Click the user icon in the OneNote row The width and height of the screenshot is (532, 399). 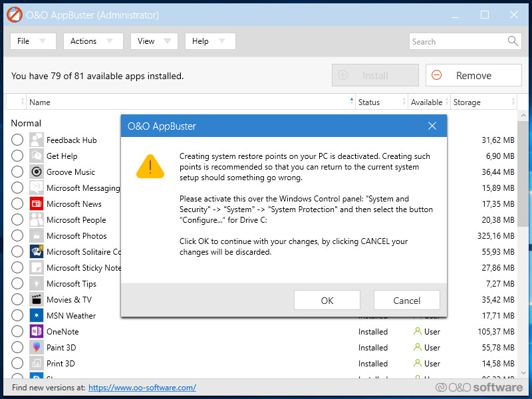418,331
